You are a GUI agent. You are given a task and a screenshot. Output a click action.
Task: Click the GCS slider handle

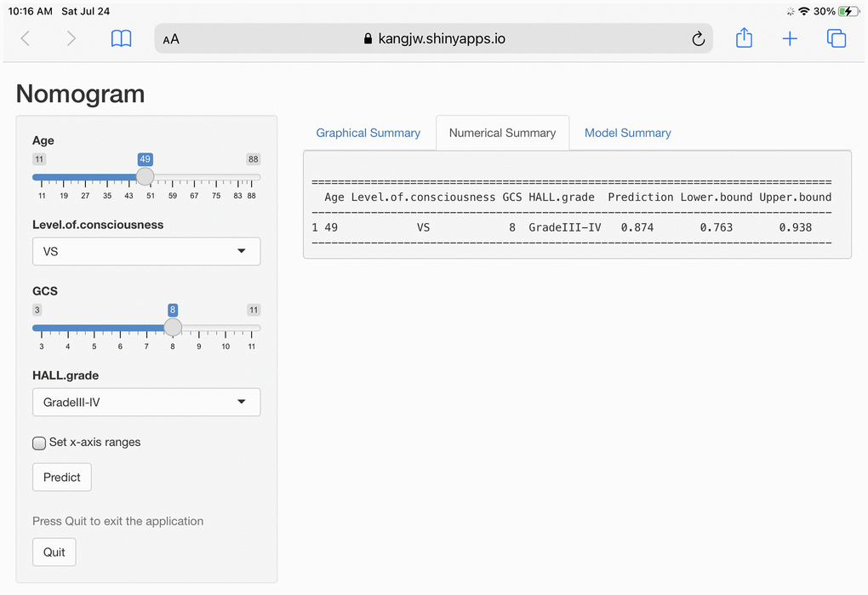pos(173,328)
